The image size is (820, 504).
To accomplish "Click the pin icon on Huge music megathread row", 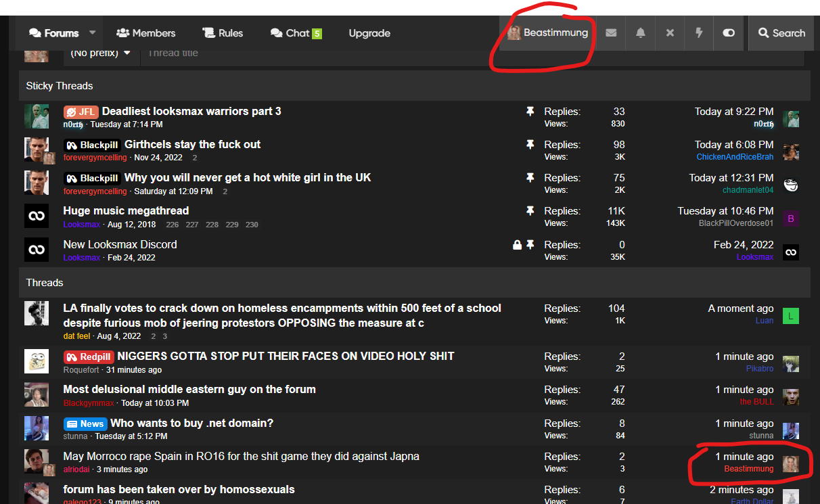I will coord(530,211).
